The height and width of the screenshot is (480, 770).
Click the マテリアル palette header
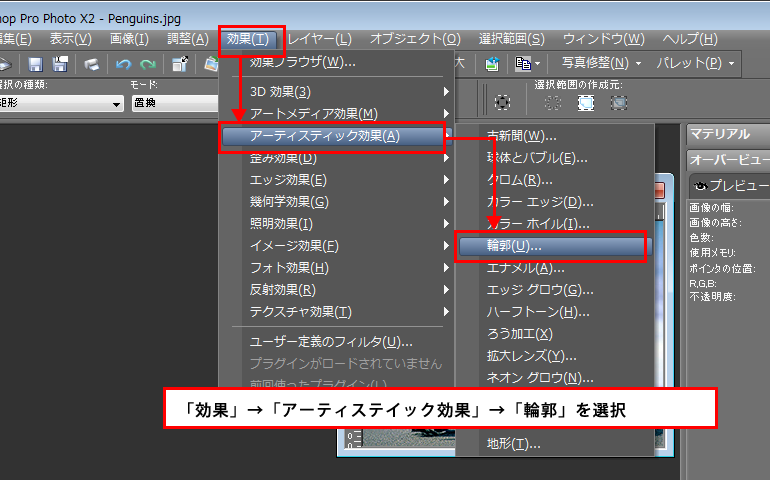click(728, 134)
